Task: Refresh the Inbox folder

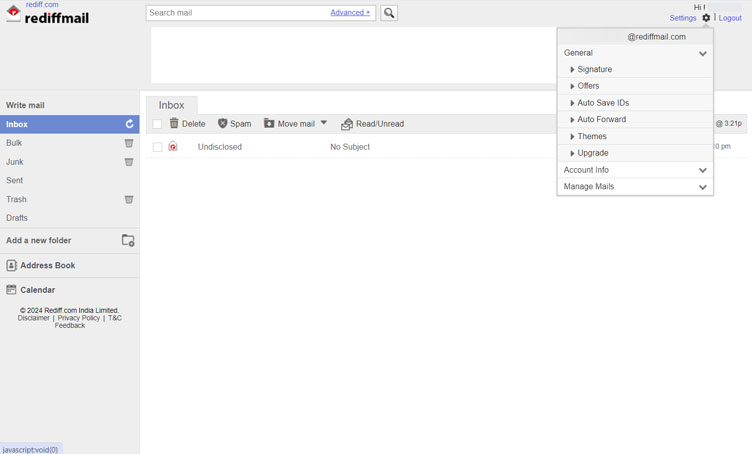Action: tap(129, 124)
